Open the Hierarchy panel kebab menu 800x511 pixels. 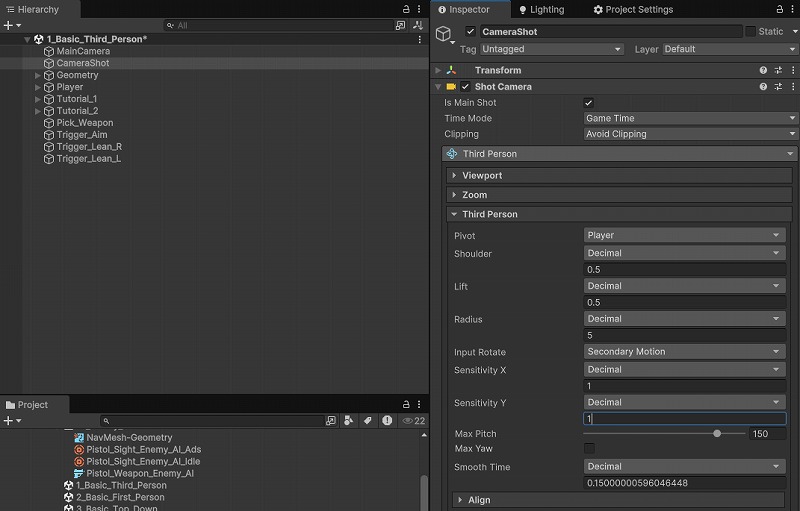tap(419, 9)
